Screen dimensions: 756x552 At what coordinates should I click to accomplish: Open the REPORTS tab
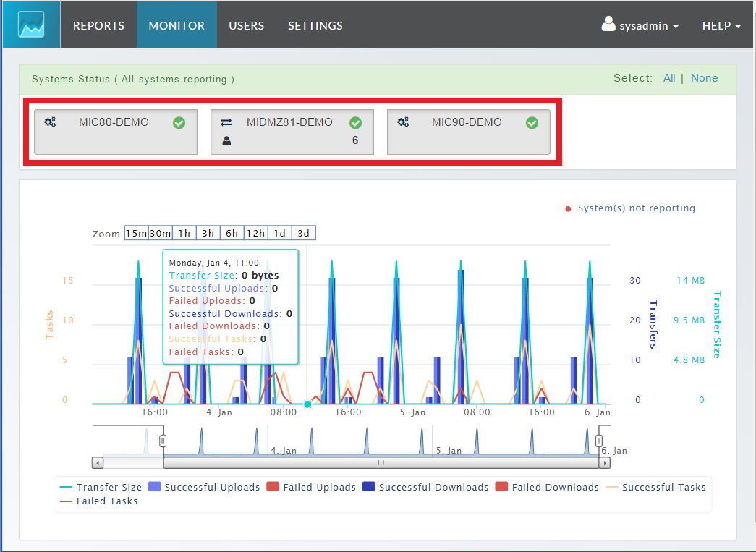click(98, 25)
